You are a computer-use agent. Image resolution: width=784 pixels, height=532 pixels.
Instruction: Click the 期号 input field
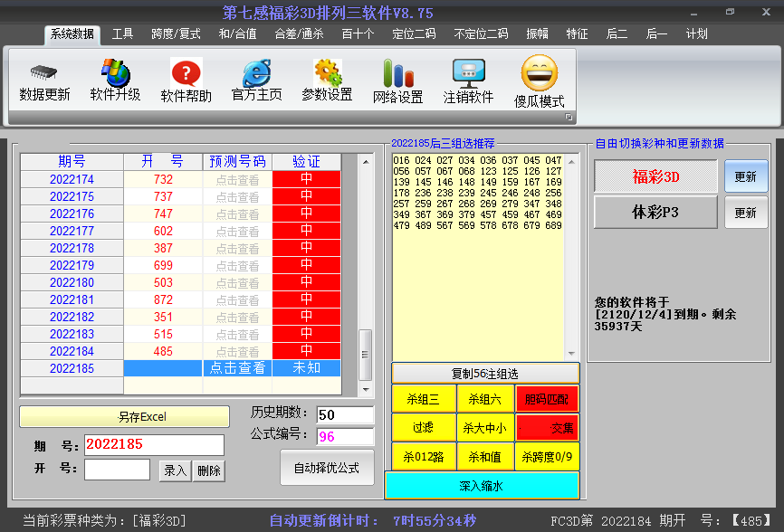point(154,444)
